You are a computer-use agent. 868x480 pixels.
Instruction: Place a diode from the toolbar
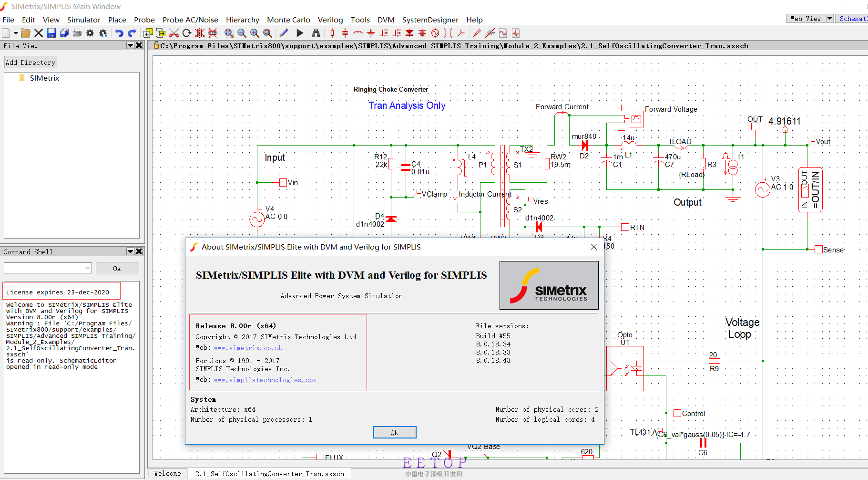click(409, 33)
